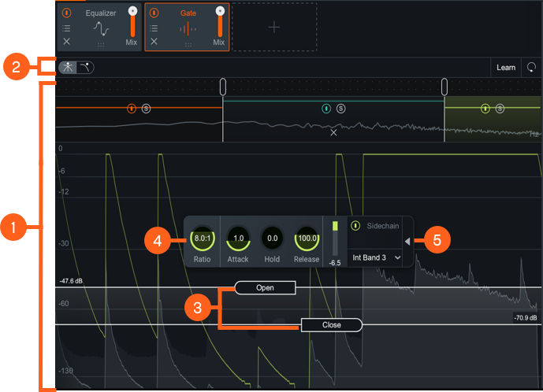Image resolution: width=543 pixels, height=392 pixels.
Task: Grab the Gate module reorder handle dots
Action: 188,45
